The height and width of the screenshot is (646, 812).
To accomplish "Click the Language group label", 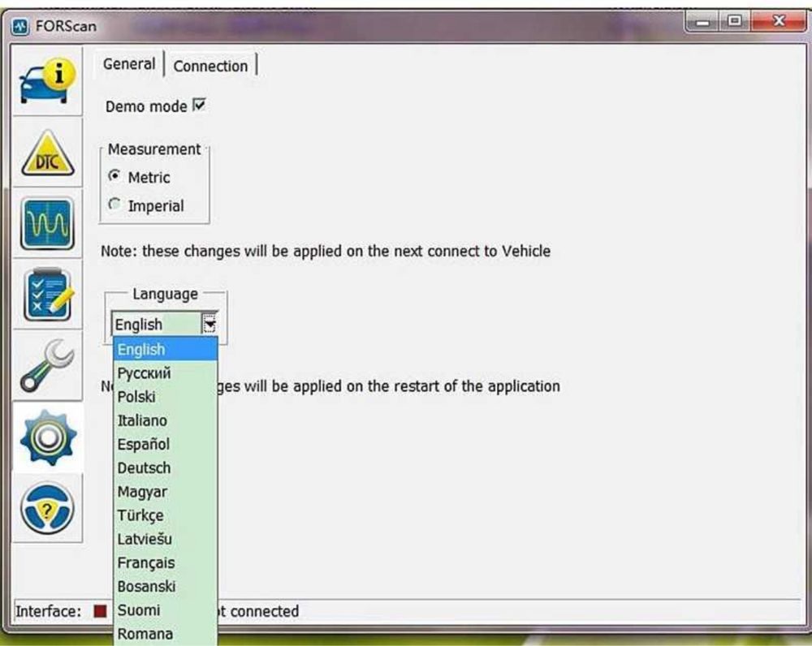I will tap(165, 294).
